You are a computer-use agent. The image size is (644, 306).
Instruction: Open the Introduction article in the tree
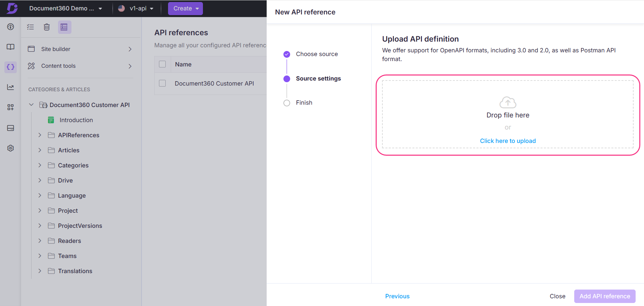tap(76, 120)
